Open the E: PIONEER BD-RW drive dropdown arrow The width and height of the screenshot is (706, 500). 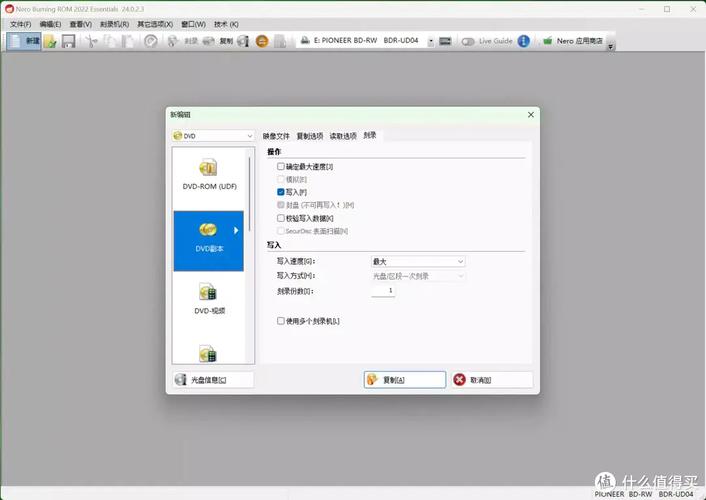pos(430,41)
